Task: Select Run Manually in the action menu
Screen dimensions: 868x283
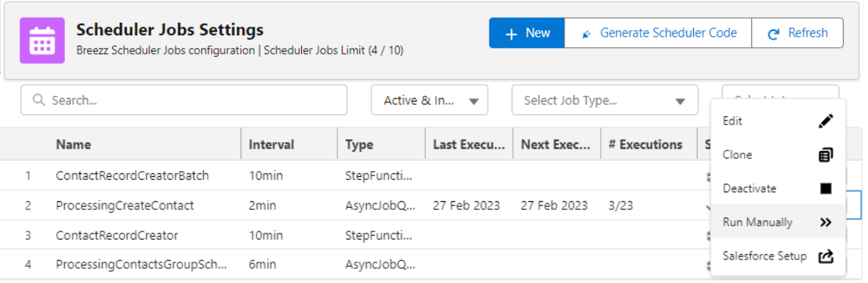Action: pyautogui.click(x=778, y=223)
